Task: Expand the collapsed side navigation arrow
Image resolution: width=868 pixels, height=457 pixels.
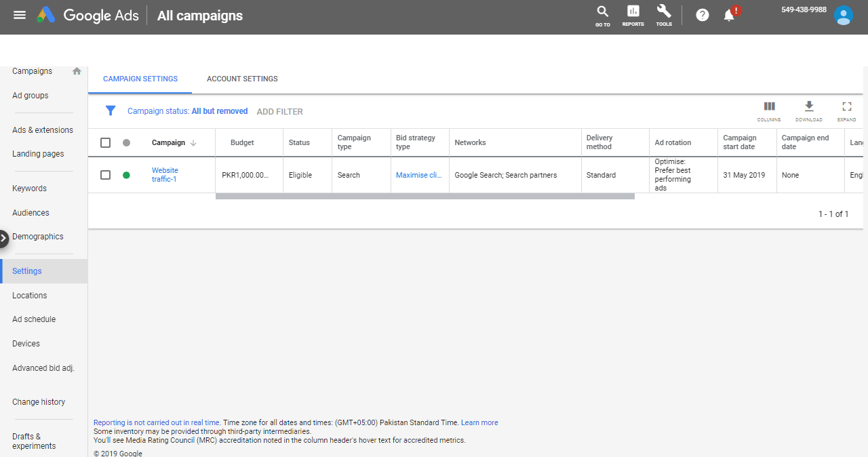Action: click(4, 238)
